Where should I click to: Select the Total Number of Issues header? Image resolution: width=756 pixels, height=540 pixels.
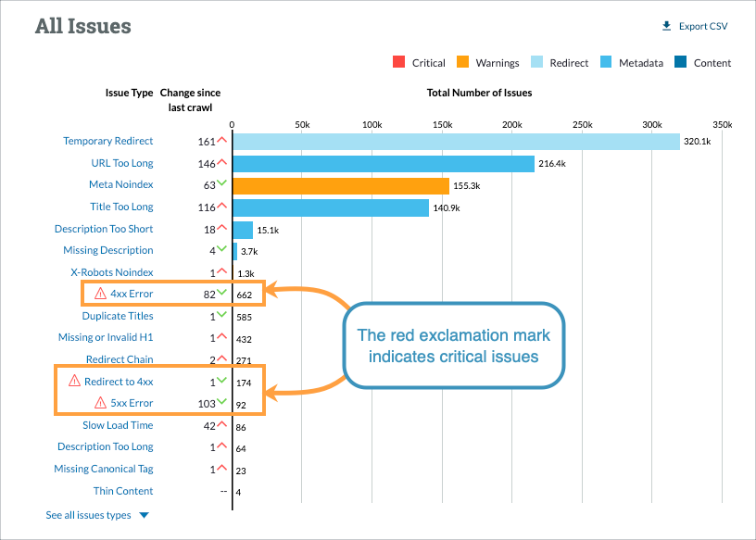(479, 93)
